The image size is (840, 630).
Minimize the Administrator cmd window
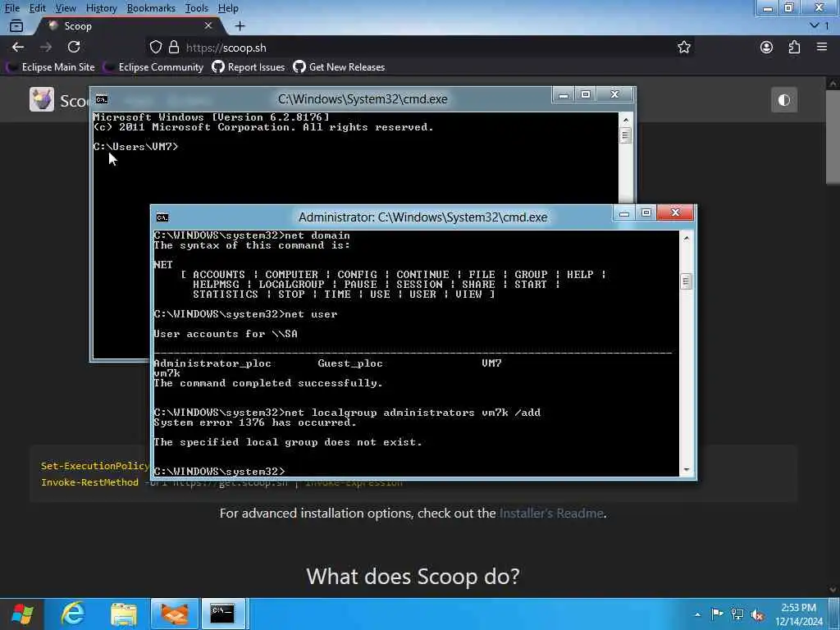click(624, 213)
